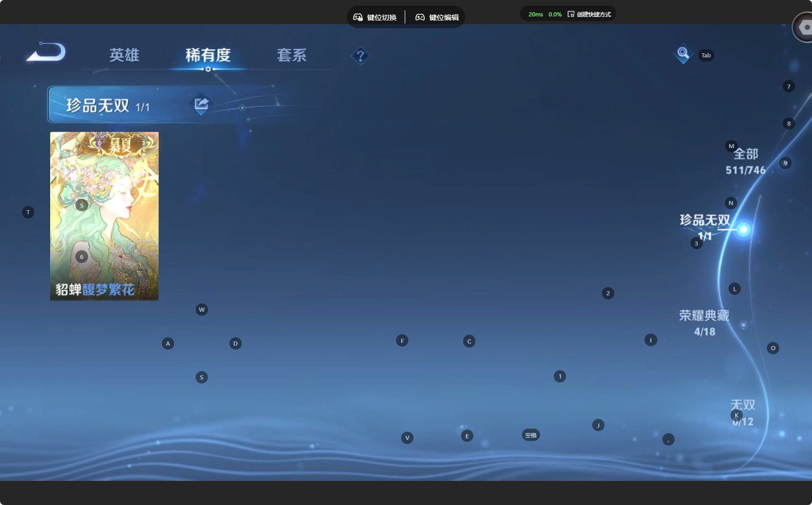The width and height of the screenshot is (812, 505).
Task: Click the 键位编辑 button
Action: (x=437, y=17)
